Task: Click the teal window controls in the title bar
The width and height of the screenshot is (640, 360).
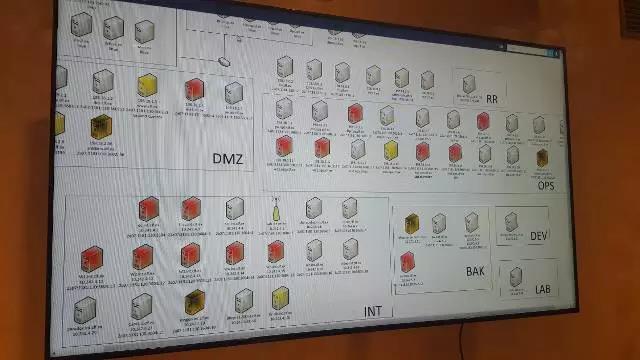Action: click(553, 53)
